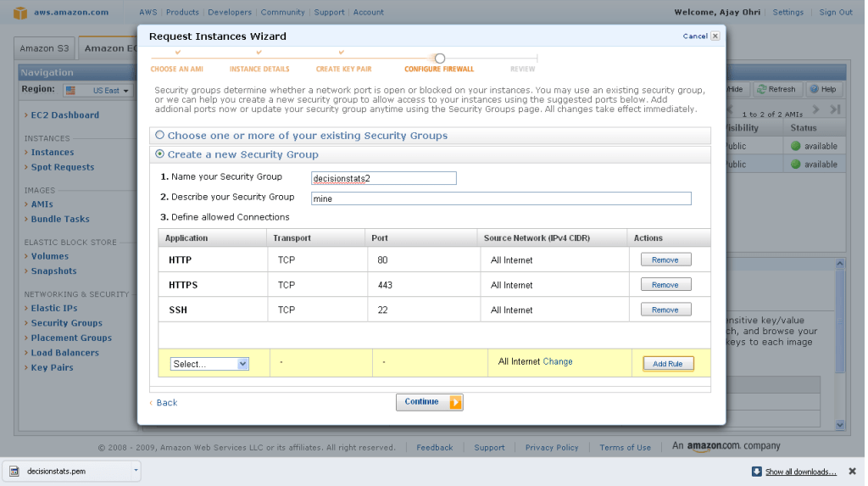Click the Add Rule button
This screenshot has height=486, width=868.
pyautogui.click(x=668, y=364)
